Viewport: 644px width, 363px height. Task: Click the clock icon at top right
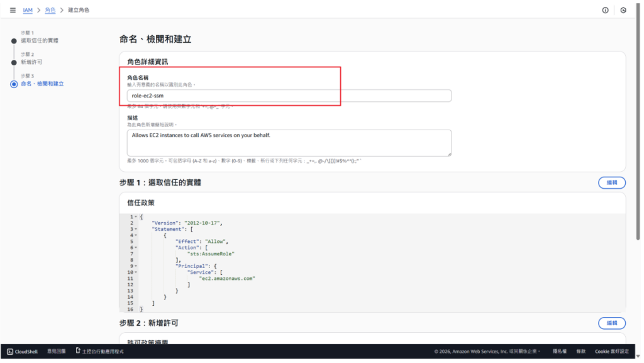coord(623,10)
